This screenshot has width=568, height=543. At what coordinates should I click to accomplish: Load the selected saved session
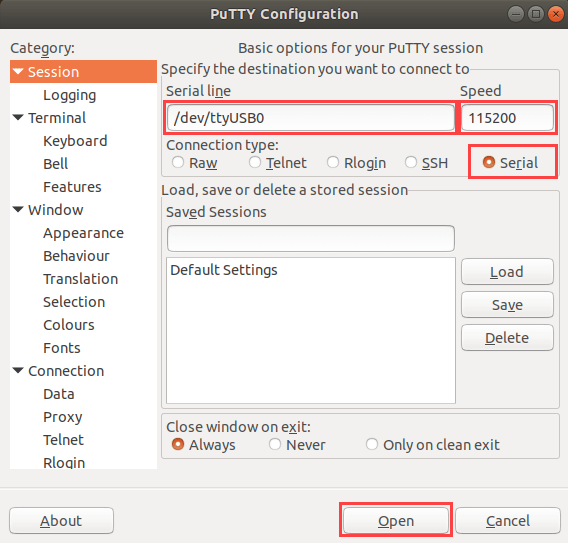[507, 272]
